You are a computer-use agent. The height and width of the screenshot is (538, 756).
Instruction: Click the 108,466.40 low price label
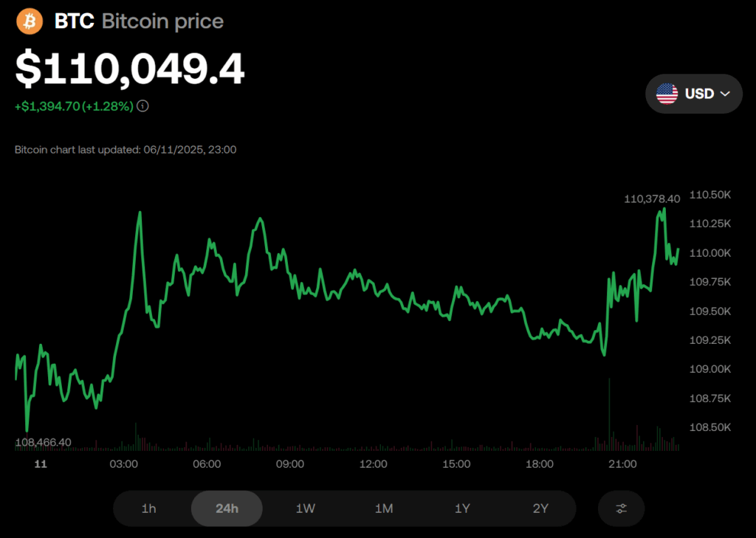tap(44, 442)
